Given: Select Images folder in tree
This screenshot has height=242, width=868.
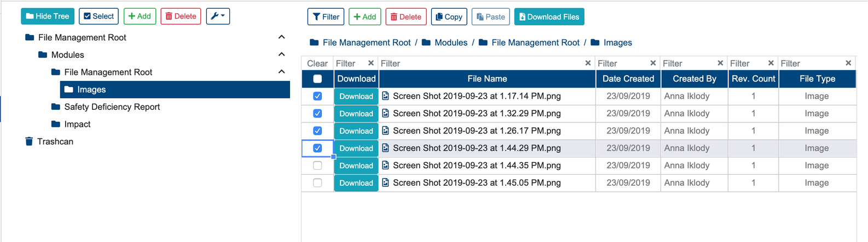Looking at the screenshot, I should 175,90.
